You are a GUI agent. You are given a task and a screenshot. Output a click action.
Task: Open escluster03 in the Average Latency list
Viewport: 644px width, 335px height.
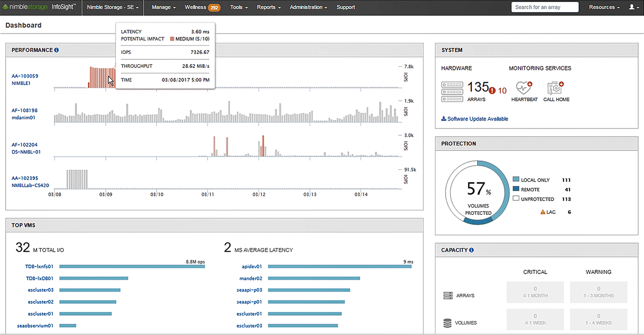pos(249,326)
